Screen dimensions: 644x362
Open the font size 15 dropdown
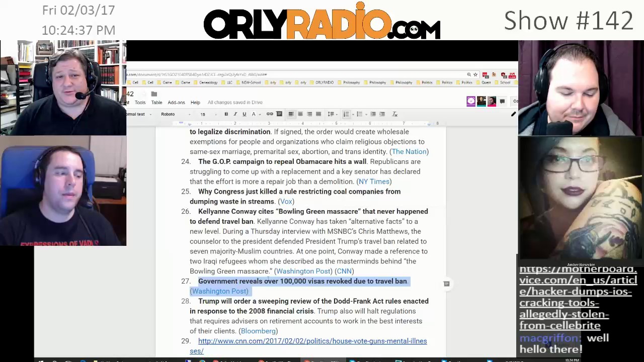point(209,114)
